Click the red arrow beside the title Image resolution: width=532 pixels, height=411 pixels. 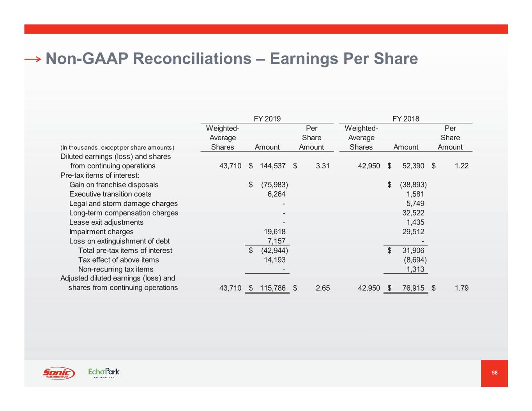pyautogui.click(x=33, y=59)
